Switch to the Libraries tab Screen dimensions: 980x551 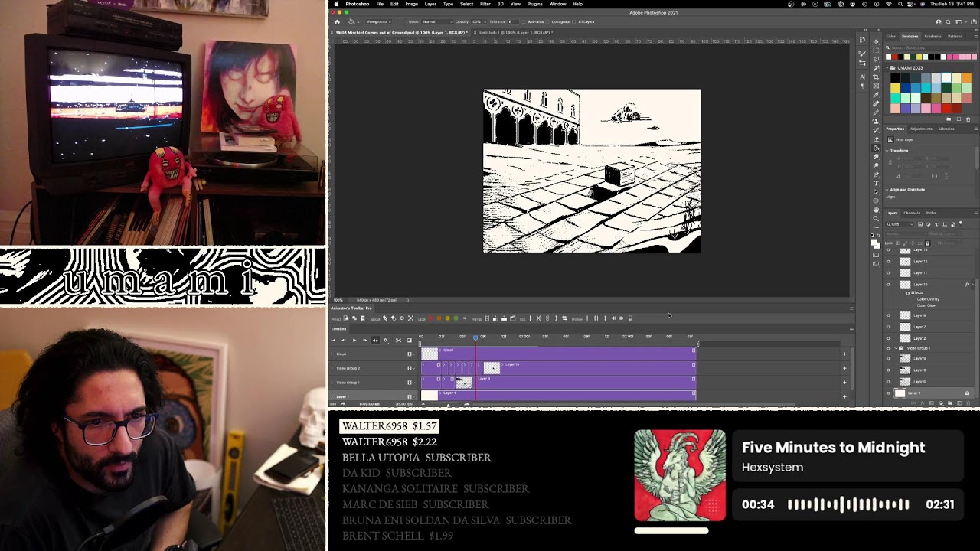coord(946,129)
